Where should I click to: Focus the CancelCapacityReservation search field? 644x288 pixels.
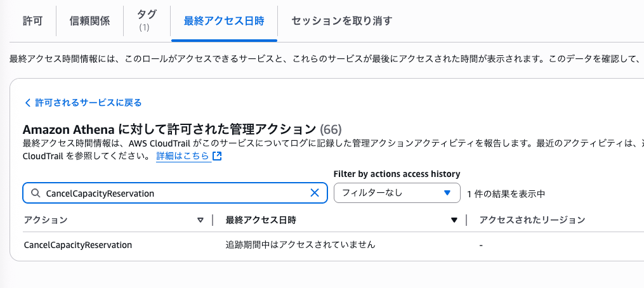(175, 193)
